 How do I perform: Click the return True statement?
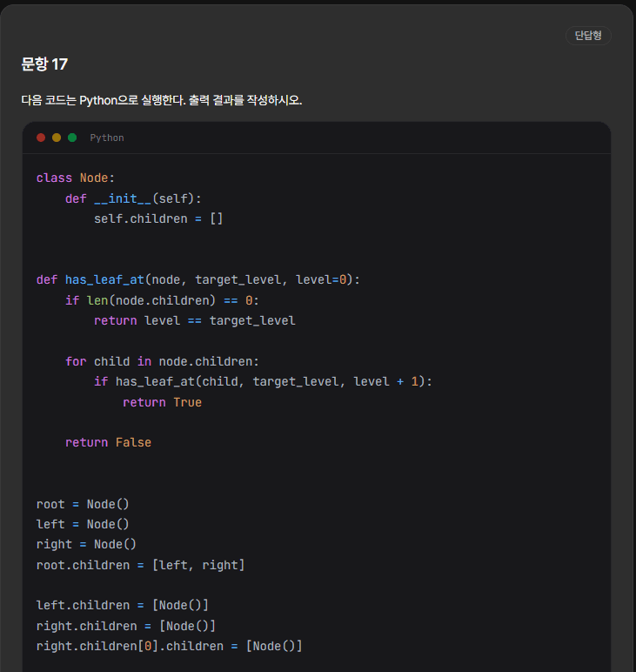pyautogui.click(x=163, y=402)
